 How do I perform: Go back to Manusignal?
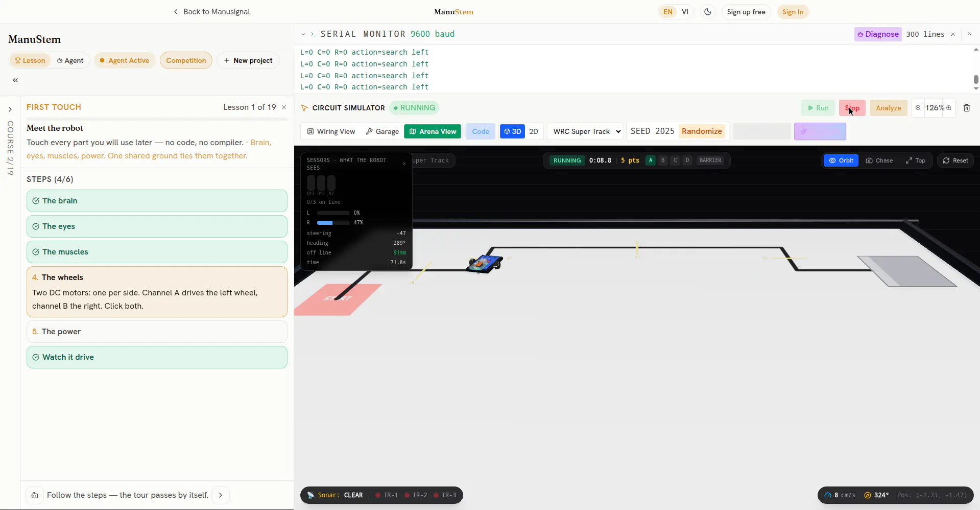point(211,12)
